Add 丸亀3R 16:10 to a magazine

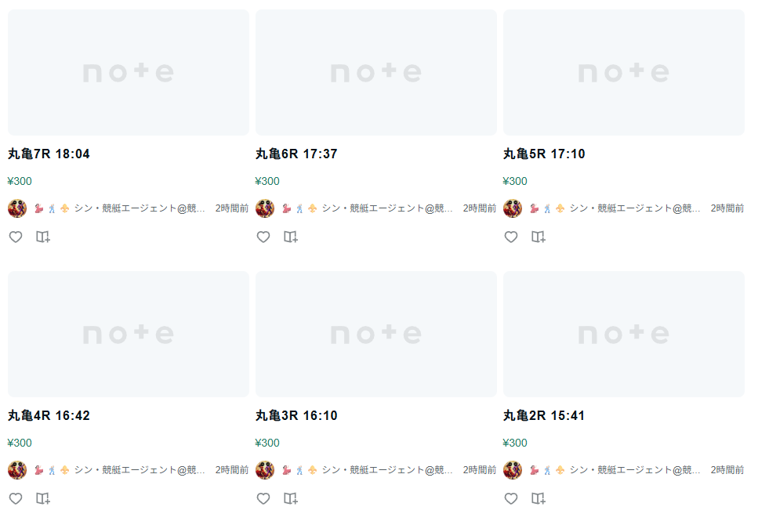(x=291, y=498)
